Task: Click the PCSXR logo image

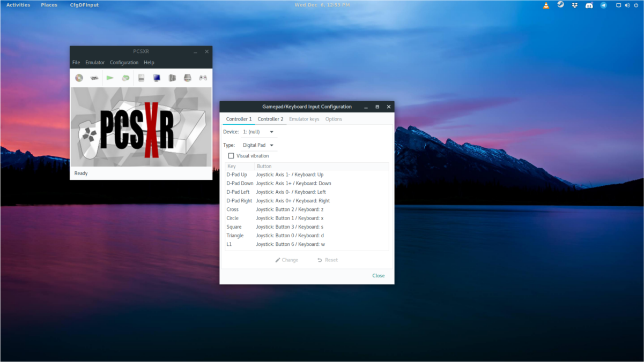Action: [141, 127]
